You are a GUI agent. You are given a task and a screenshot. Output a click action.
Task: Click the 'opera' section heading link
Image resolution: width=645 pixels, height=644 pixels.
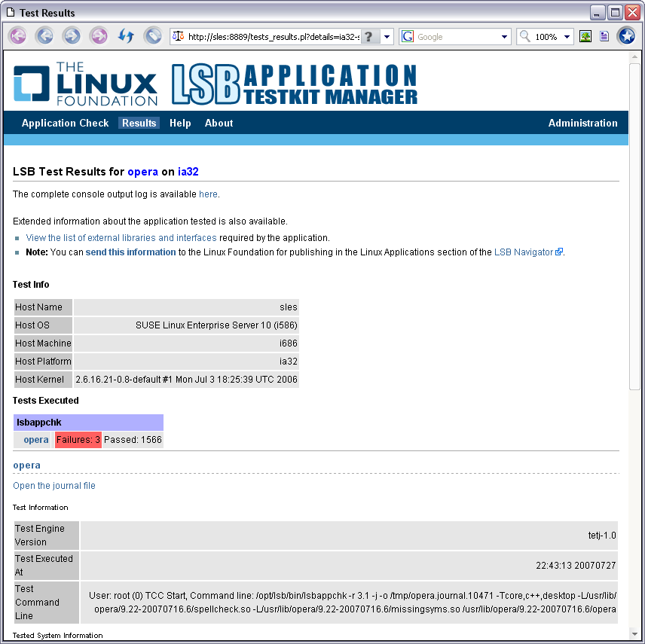26,465
